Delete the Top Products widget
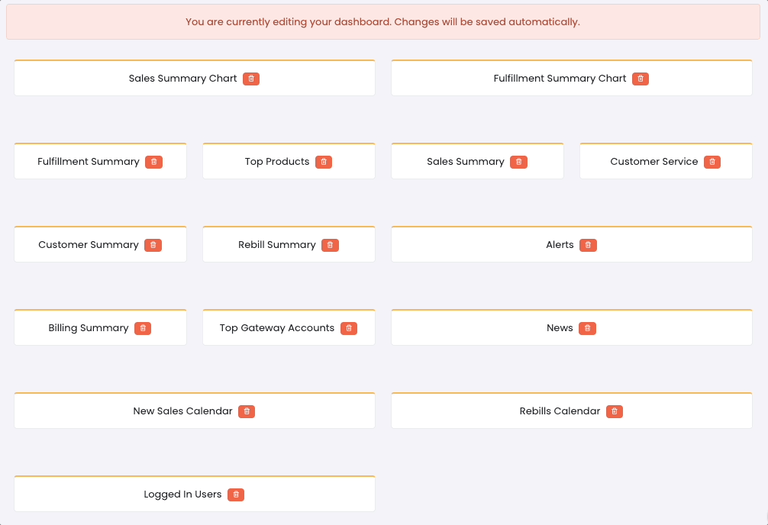Screen dimensions: 768x525 (x=323, y=162)
